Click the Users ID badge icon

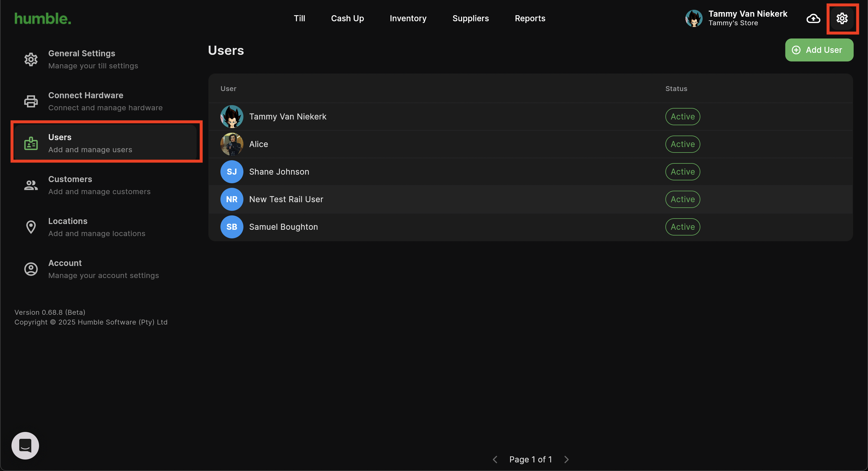coord(31,143)
